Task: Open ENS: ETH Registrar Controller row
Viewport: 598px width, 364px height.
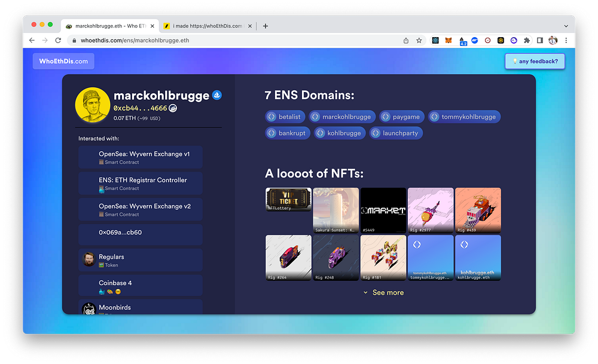Action: point(141,183)
